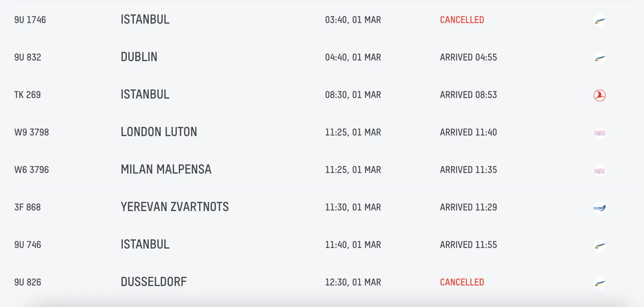Viewport: 644px width, 307px height.
Task: Click airline logo on Dublin flight row
Action: (599, 58)
